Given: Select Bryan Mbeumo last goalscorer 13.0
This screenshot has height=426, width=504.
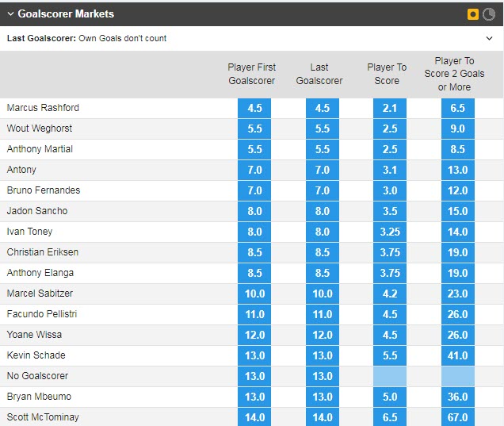Looking at the screenshot, I should pyautogui.click(x=323, y=397).
